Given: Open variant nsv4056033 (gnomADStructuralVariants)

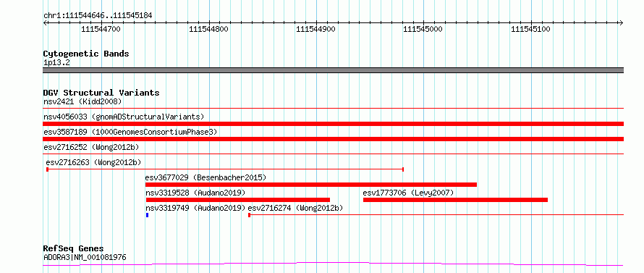Looking at the screenshot, I should [124, 117].
